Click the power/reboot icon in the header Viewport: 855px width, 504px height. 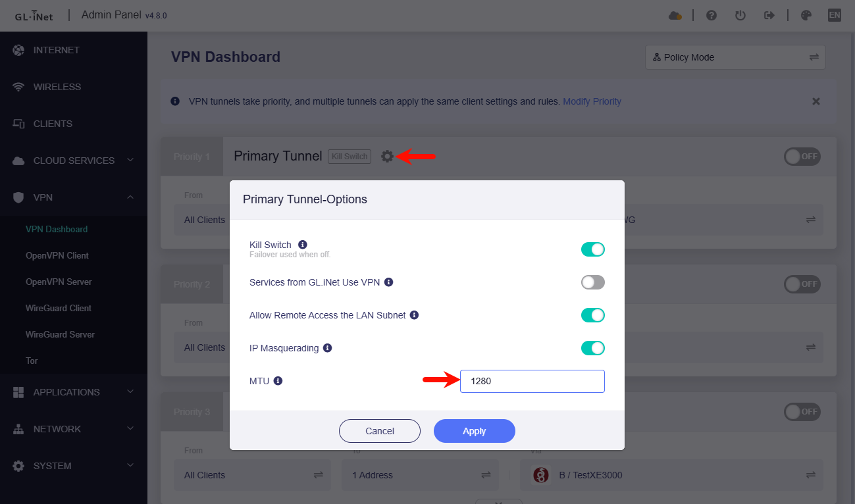[x=740, y=14]
